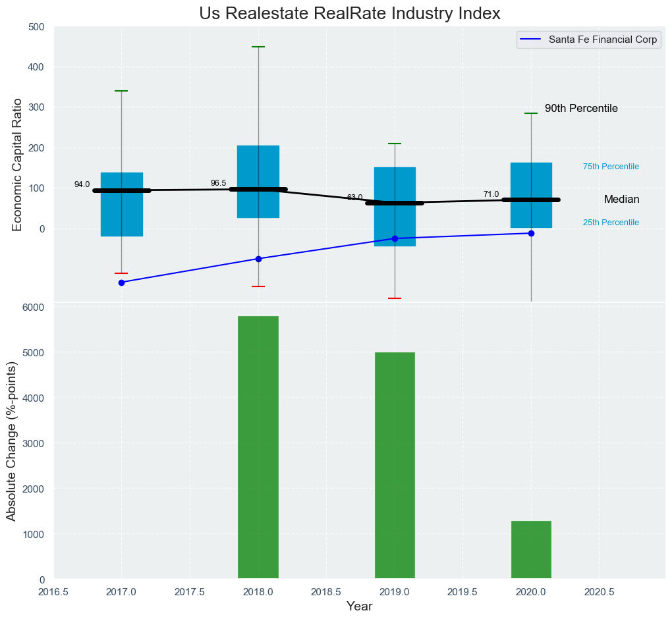This screenshot has width=672, height=619.
Task: Select the 2018 Santa Fe blue data point
Action: [258, 259]
